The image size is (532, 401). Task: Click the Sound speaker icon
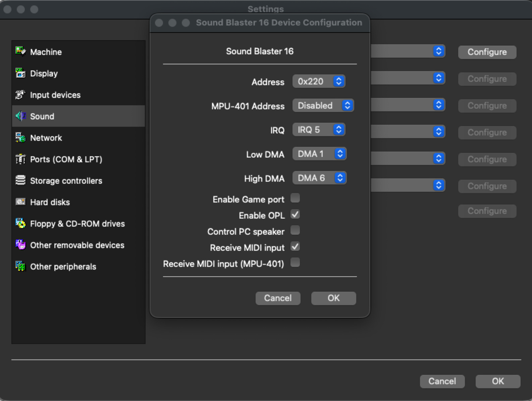[20, 116]
